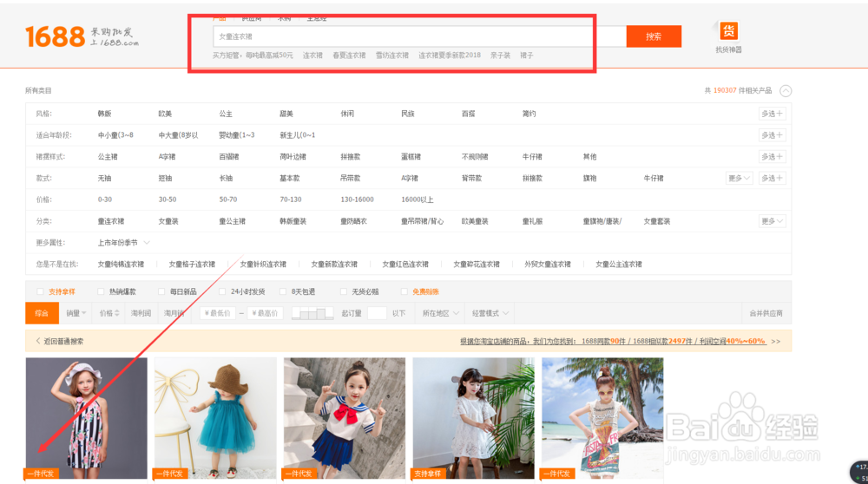The width and height of the screenshot is (868, 484).
Task: Enable multi-select in the 裙摆样式 row
Action: pyautogui.click(x=773, y=156)
